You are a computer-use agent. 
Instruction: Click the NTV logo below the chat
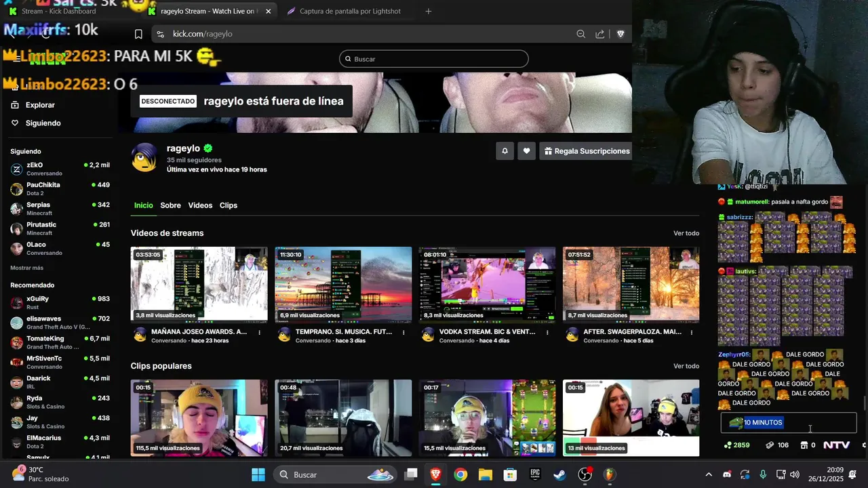coord(836,445)
